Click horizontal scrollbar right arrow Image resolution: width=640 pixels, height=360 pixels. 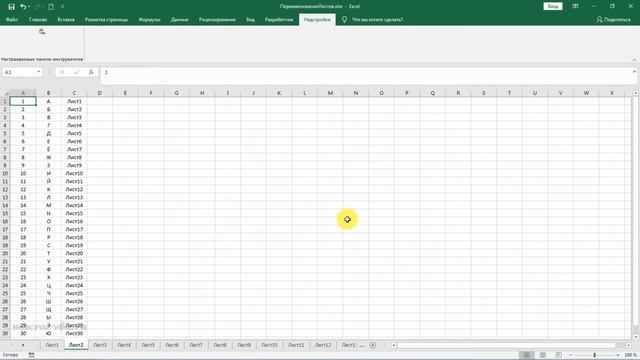click(x=629, y=345)
